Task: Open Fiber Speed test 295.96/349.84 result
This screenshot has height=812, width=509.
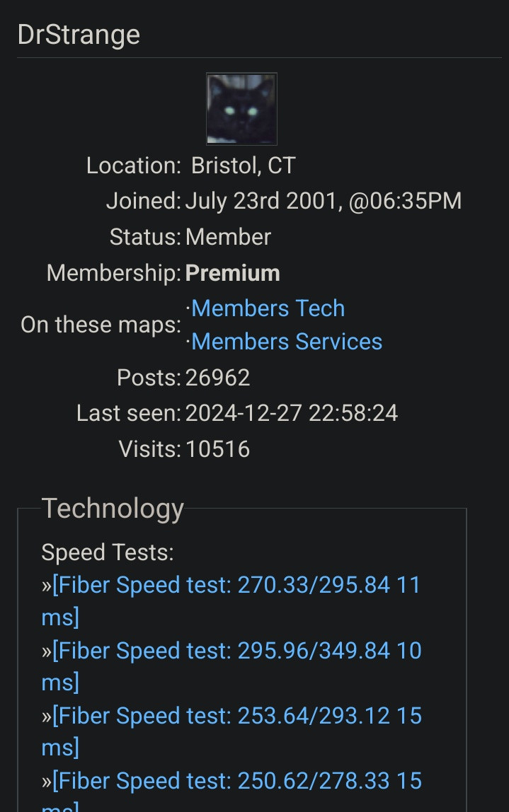Action: coord(231,666)
